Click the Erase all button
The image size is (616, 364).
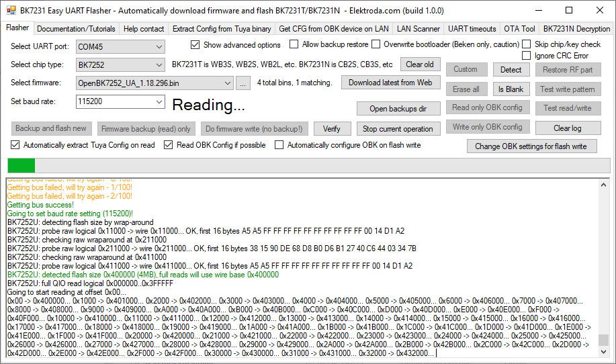tap(466, 89)
